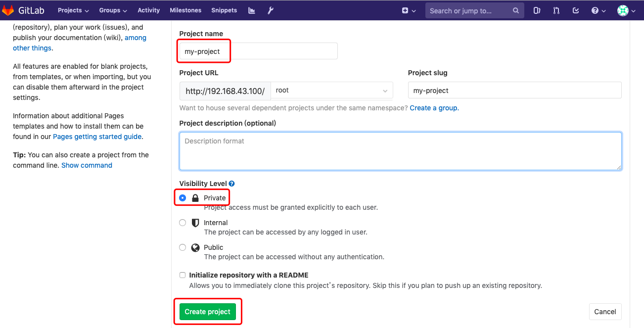
Task: Open the Todos checkmark icon
Action: pos(575,10)
